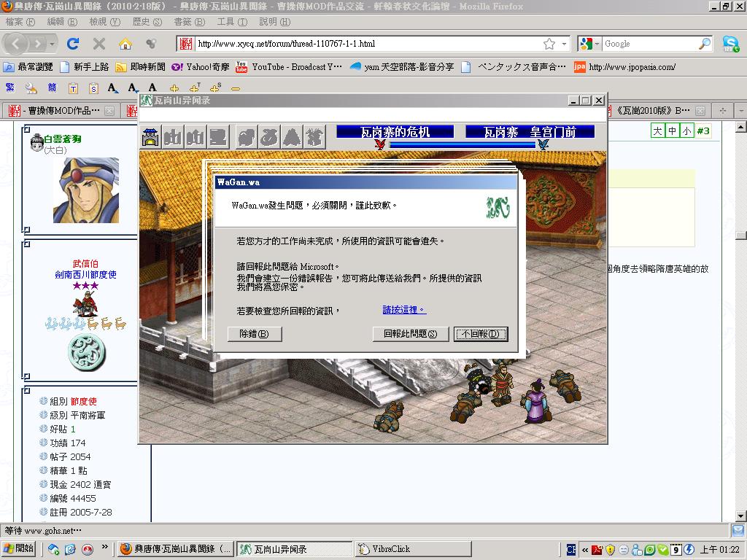Click the Firefox back navigation button
The image size is (747, 560).
(16, 44)
